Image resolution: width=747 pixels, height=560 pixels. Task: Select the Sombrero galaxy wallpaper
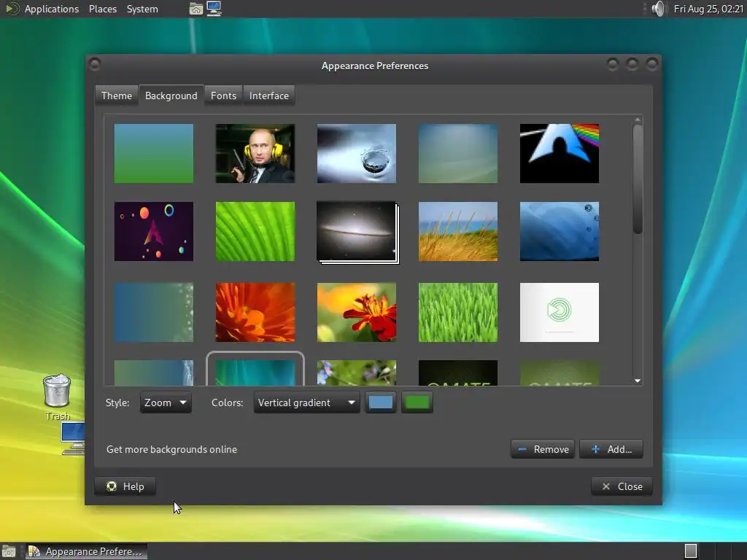click(356, 231)
